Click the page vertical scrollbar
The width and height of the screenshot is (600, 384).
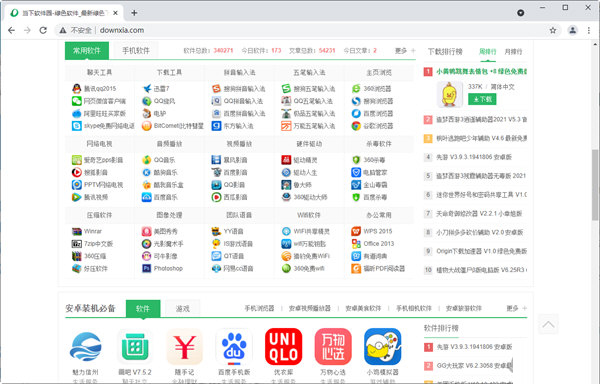(x=595, y=184)
